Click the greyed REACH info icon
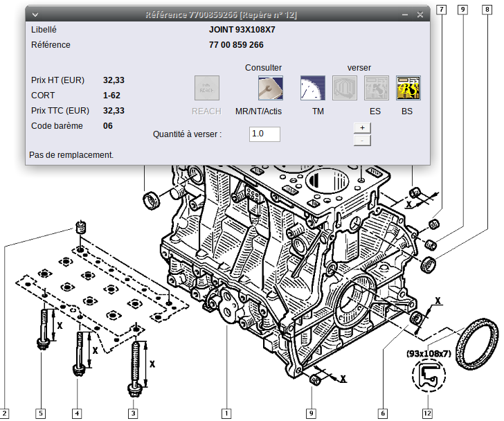Screen dimensions: 504x421 pyautogui.click(x=206, y=89)
